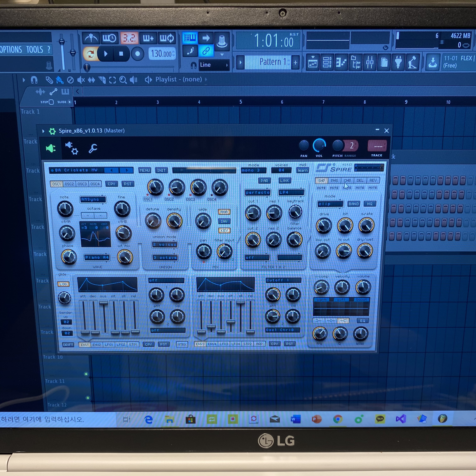Open the AMSync oscillator mode dropdown
The width and height of the screenshot is (476, 476).
[93, 199]
